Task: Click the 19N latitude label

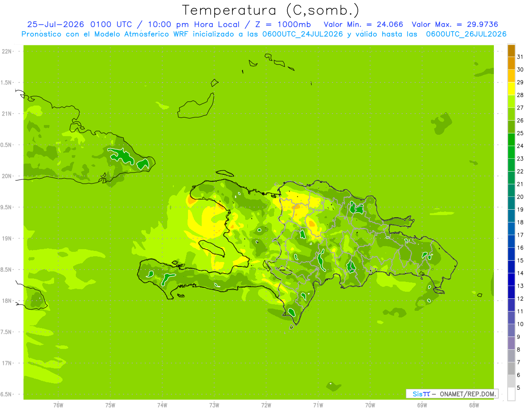Action: click(x=7, y=239)
